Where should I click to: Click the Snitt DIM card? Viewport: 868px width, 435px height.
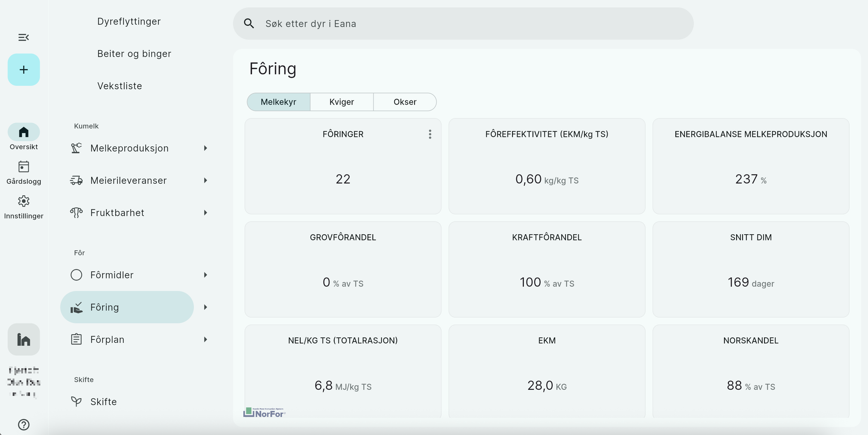[x=751, y=269]
